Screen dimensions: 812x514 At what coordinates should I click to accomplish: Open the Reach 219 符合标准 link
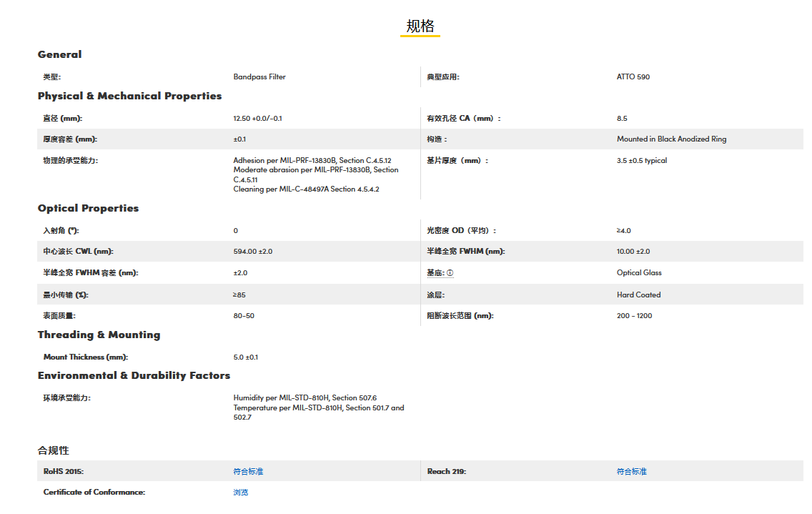(x=631, y=472)
